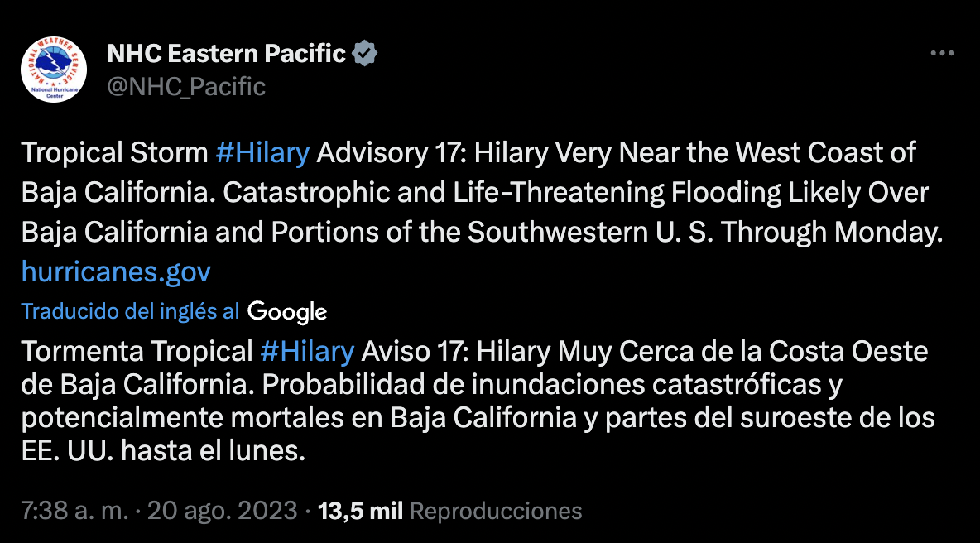Open the NHC Eastern Pacific display name
Screen dimensions: 980x543
tap(226, 54)
